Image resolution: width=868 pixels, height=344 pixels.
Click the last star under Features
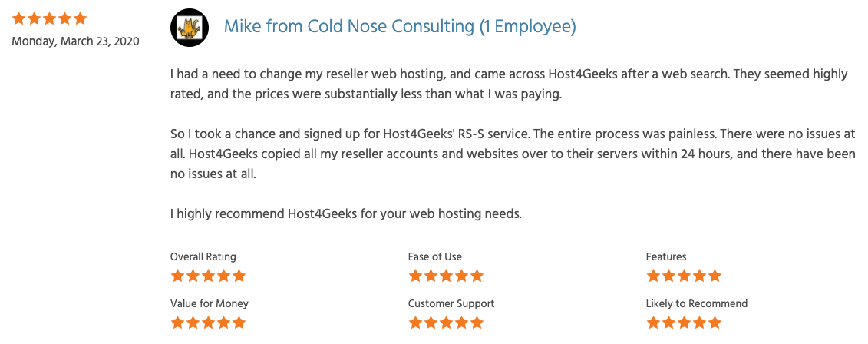[715, 276]
